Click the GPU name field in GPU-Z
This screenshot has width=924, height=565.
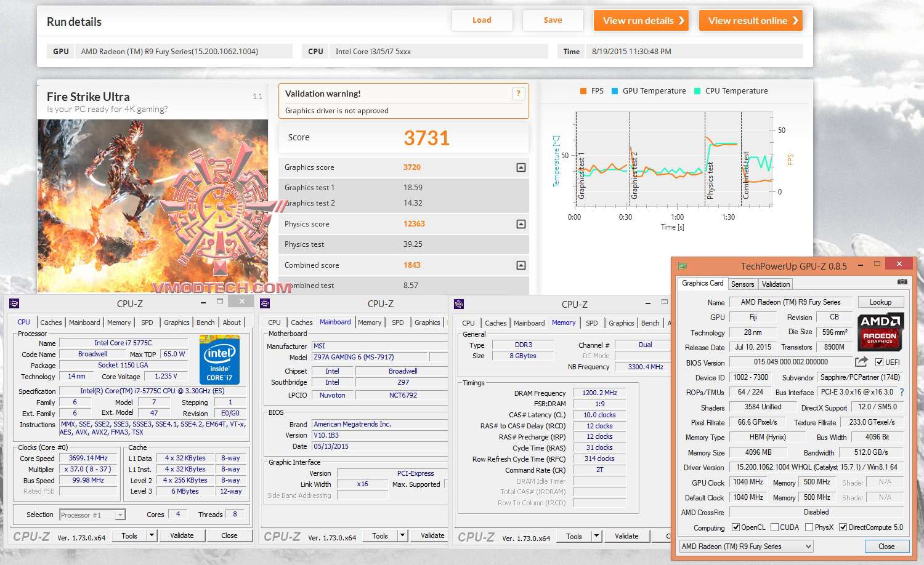tap(790, 302)
